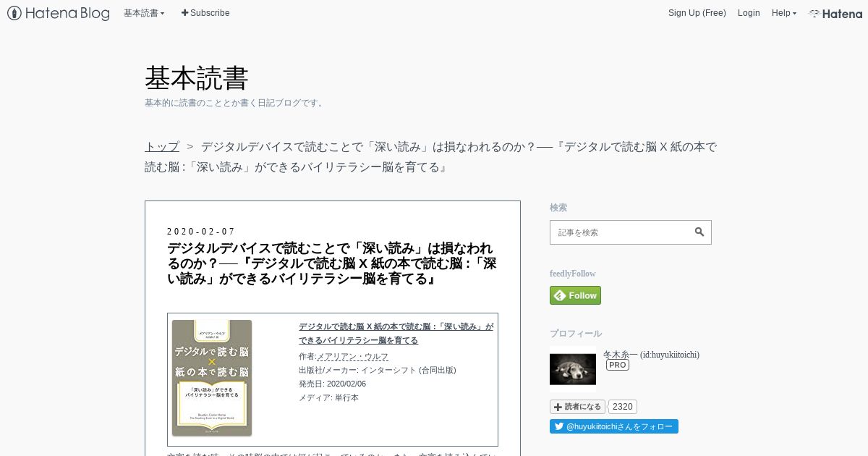Follow the blog on feedly

click(x=575, y=295)
